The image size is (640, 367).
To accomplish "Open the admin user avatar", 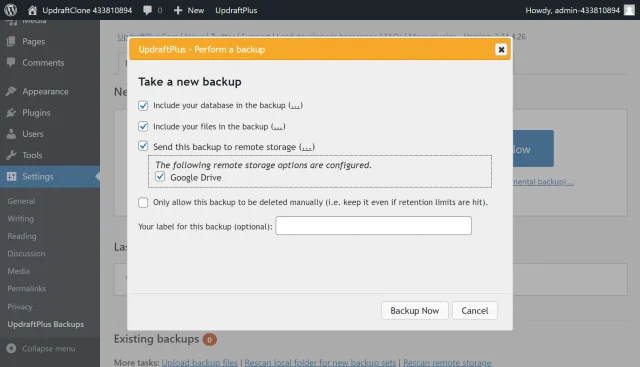I will (629, 10).
